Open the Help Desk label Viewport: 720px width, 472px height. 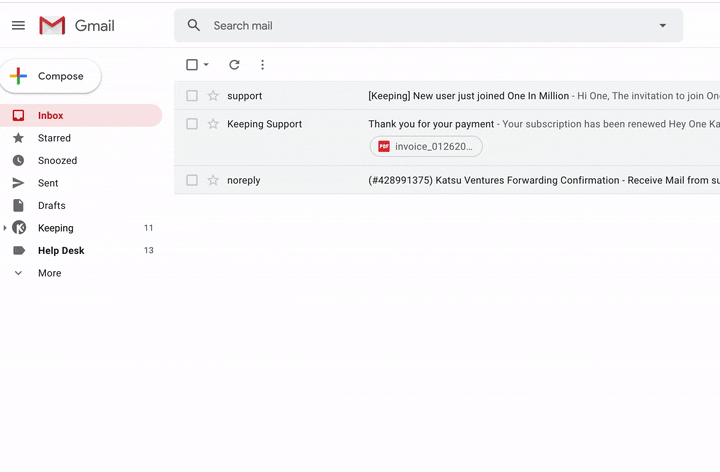[x=61, y=250]
